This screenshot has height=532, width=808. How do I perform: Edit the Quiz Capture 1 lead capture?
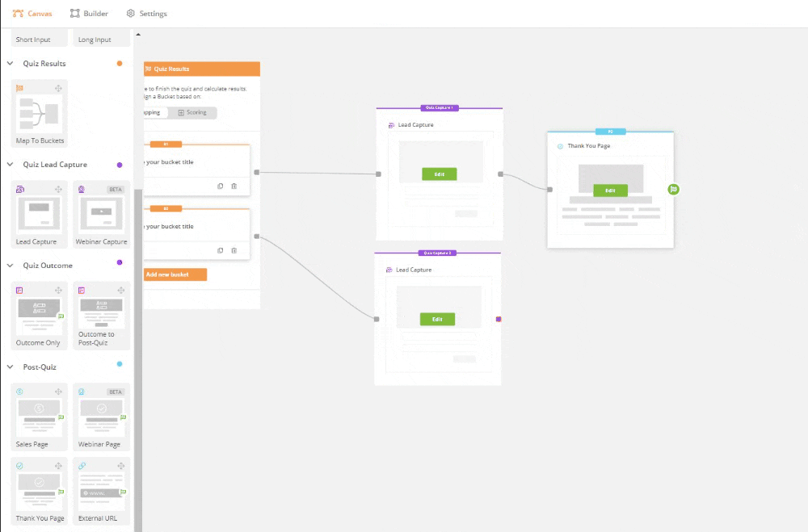pyautogui.click(x=439, y=174)
